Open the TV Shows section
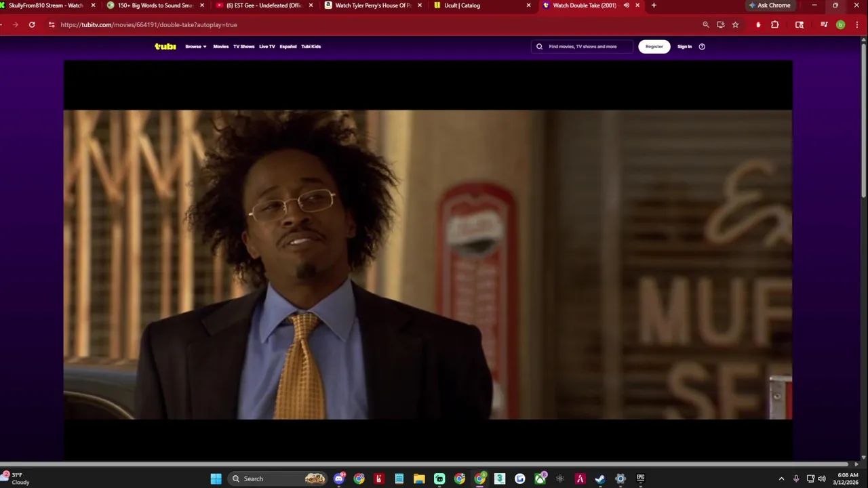The height and width of the screenshot is (488, 868). click(x=243, y=46)
